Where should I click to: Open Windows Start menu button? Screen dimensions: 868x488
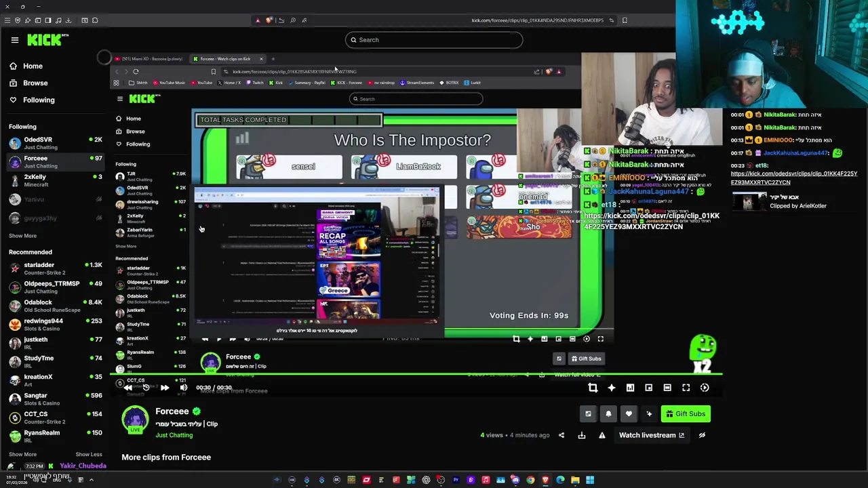click(590, 480)
